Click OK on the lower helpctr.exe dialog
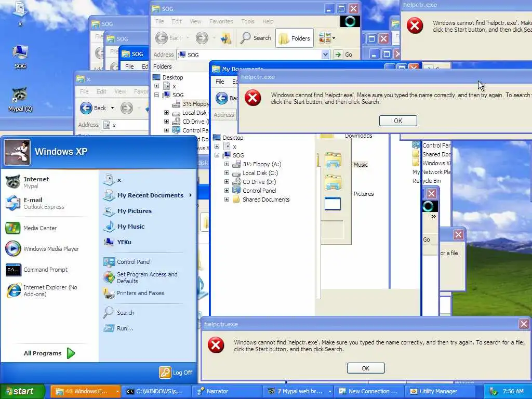Screen dimensions: 532x399 pyautogui.click(x=366, y=368)
